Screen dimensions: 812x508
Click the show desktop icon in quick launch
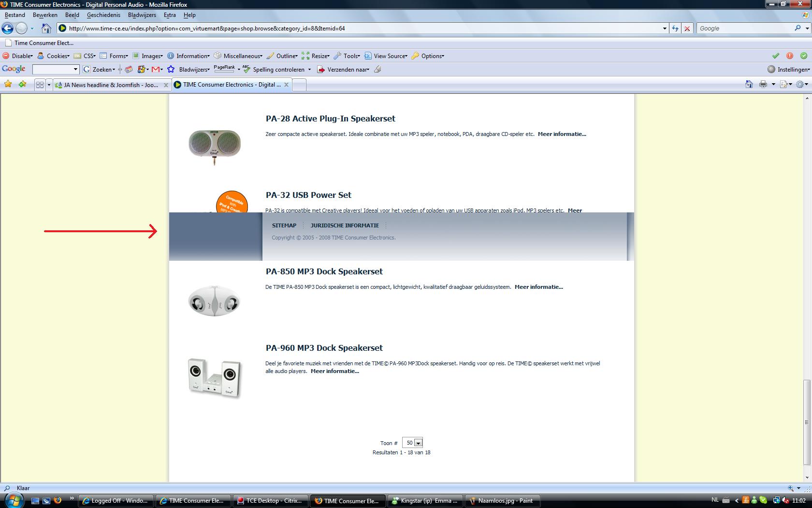(x=35, y=501)
